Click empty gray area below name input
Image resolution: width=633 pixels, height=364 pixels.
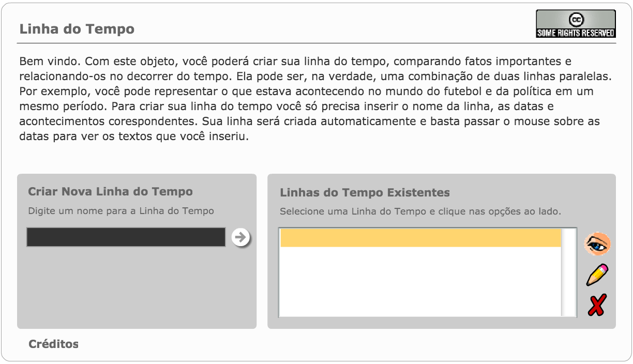point(136,290)
